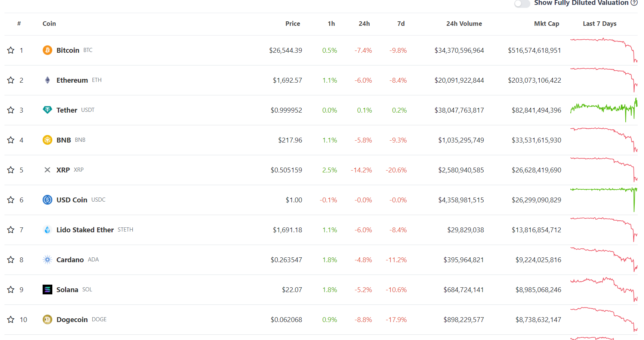Sort by 1h change column
The width and height of the screenshot is (644, 340).
tap(331, 24)
